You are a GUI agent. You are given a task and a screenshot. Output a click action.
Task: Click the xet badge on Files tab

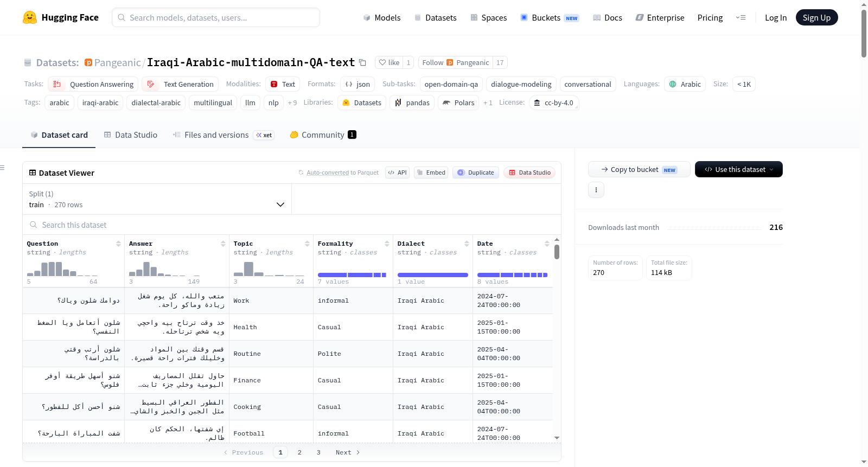[264, 135]
